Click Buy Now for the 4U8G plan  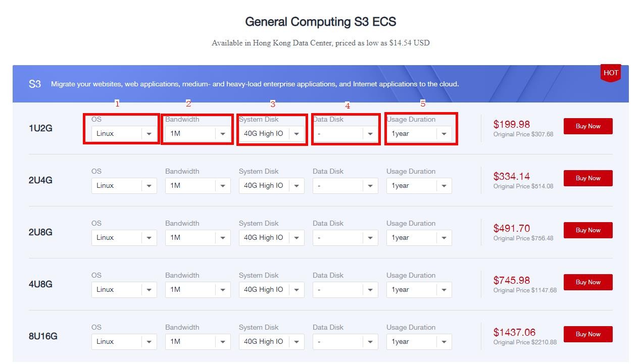588,282
